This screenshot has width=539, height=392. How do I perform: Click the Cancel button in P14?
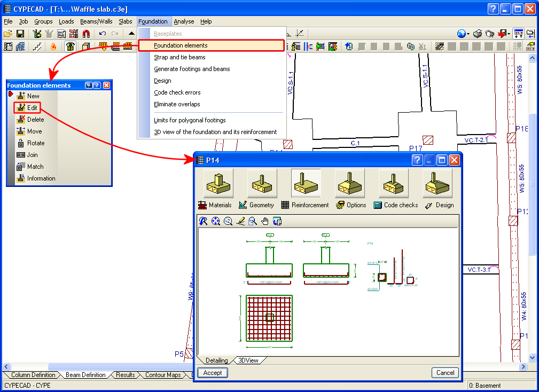pyautogui.click(x=445, y=373)
